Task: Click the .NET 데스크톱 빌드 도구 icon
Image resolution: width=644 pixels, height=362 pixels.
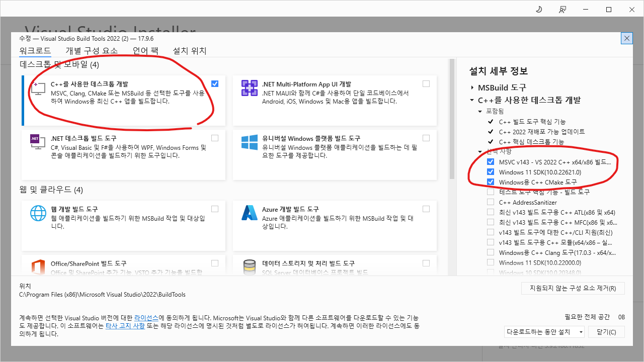Action: 39,142
